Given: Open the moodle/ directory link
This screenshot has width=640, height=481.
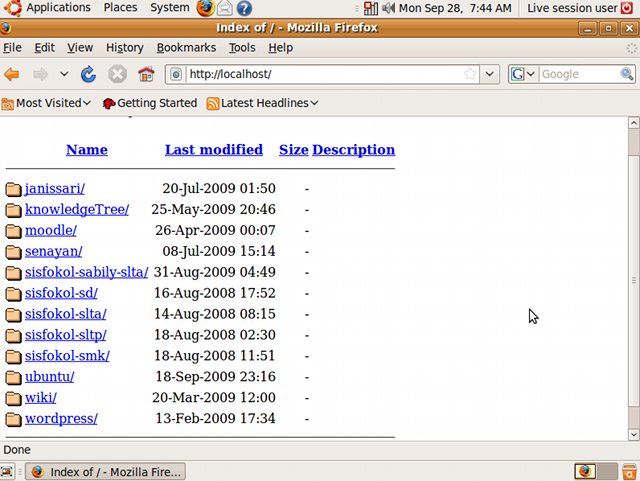Looking at the screenshot, I should 51,230.
